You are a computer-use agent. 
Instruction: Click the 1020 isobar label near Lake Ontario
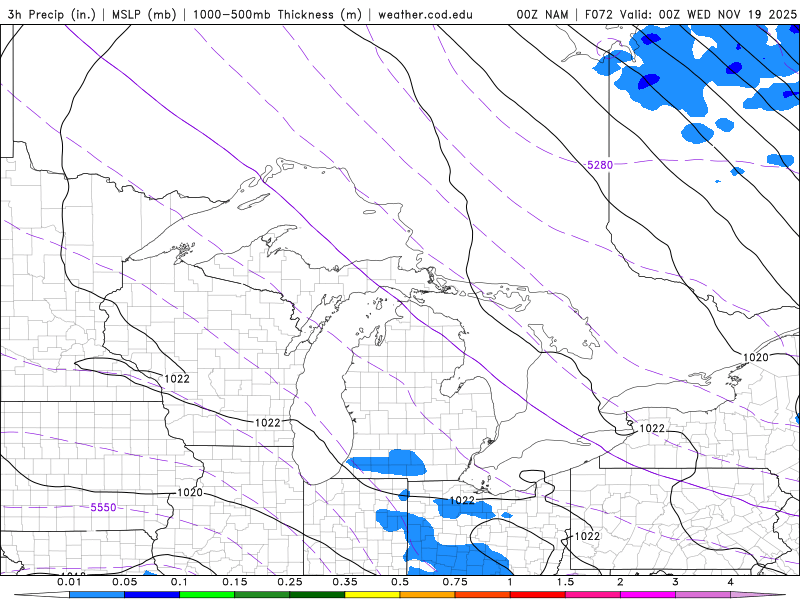[755, 357]
